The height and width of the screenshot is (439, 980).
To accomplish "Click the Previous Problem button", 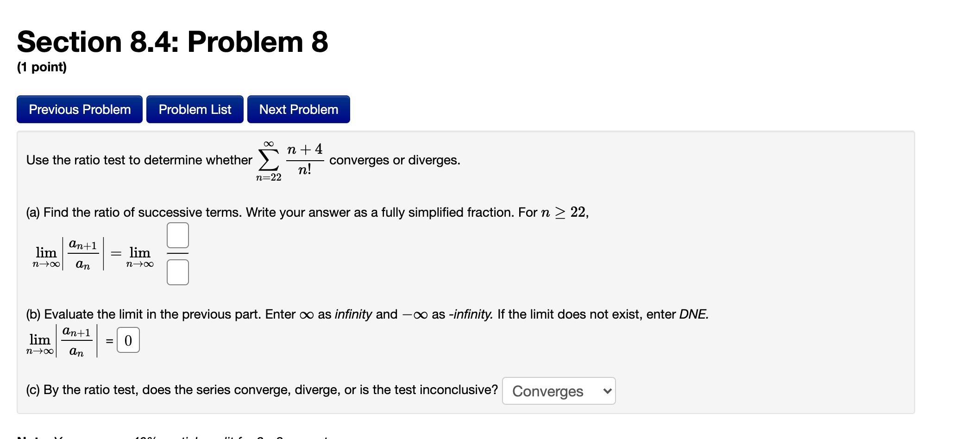I will (79, 109).
